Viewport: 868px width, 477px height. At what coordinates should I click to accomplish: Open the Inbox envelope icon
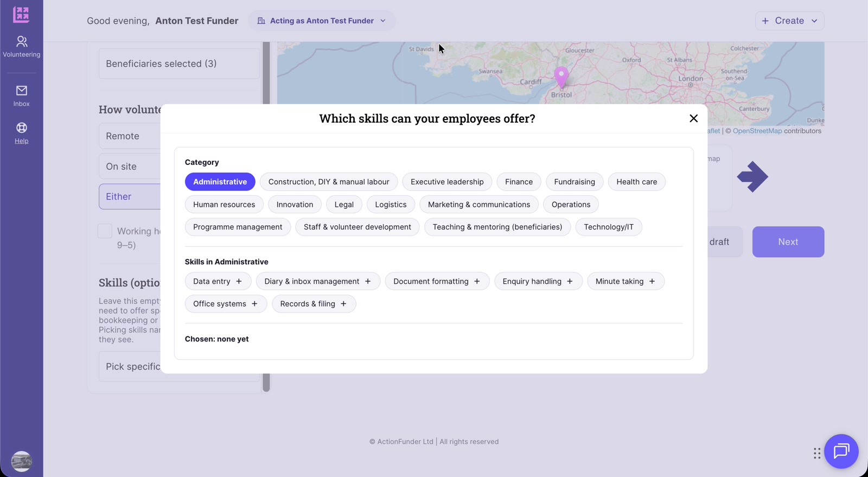[x=22, y=91]
